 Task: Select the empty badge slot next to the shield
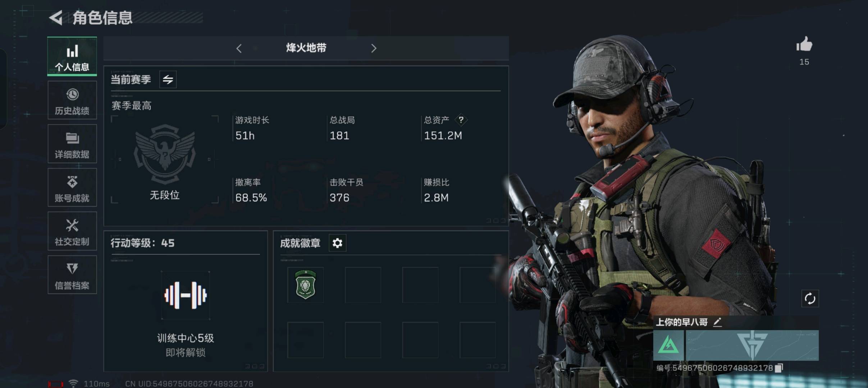point(363,285)
